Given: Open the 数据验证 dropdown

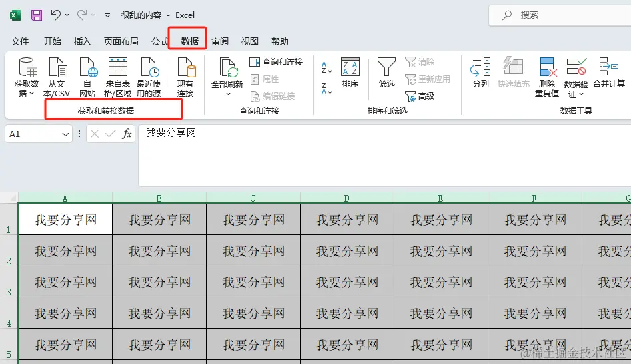Looking at the screenshot, I should (576, 78).
